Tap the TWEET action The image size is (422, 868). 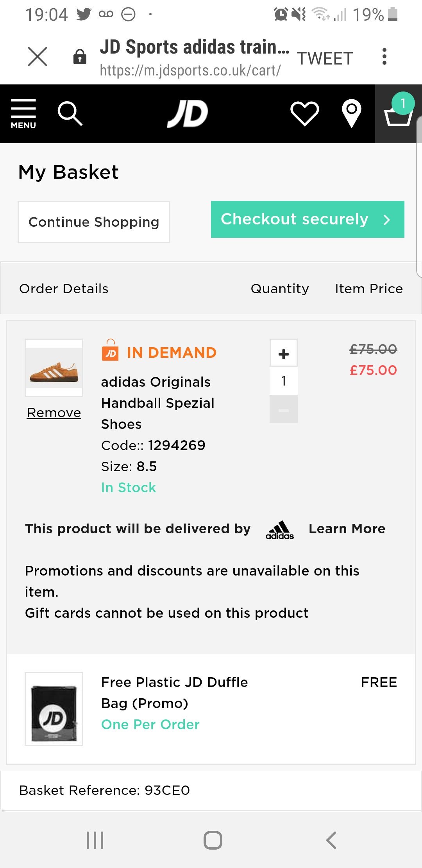coord(325,59)
